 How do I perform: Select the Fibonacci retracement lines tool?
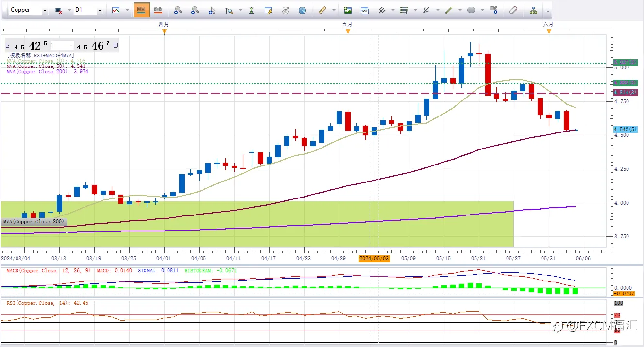(404, 10)
